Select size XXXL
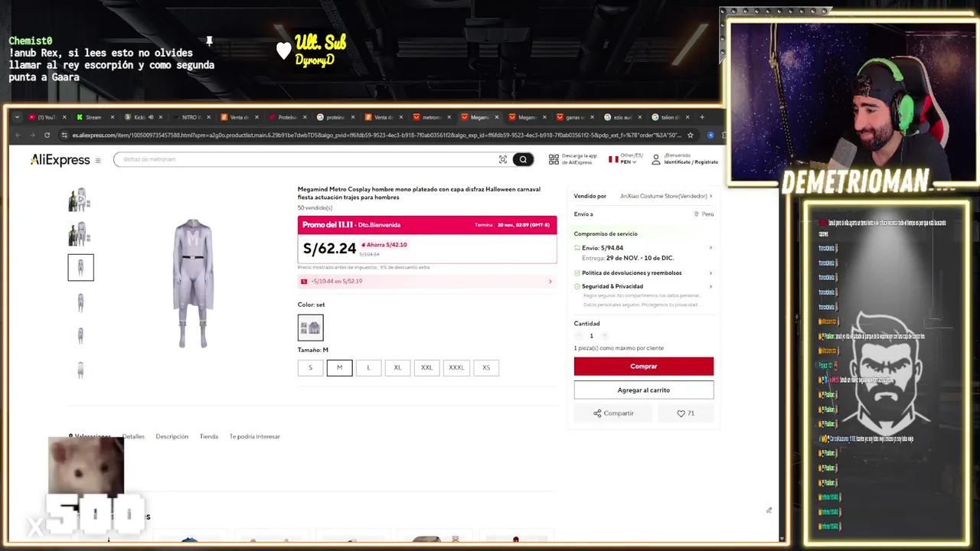Screen dimensions: 980x551 [x=456, y=367]
